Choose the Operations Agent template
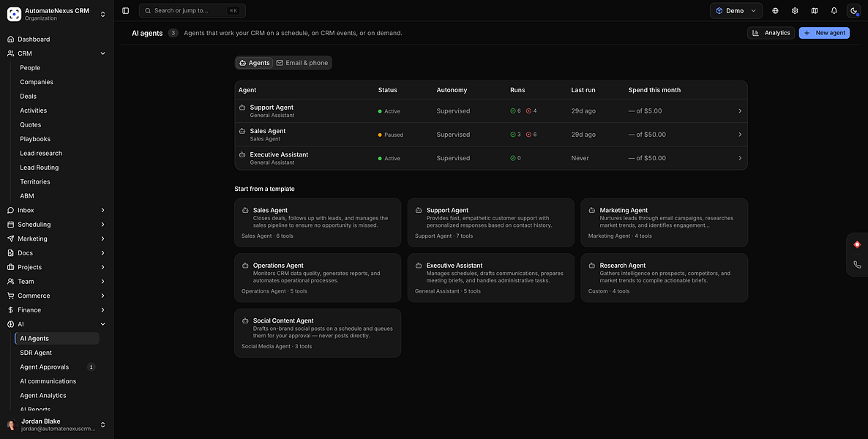The image size is (868, 439). (318, 278)
